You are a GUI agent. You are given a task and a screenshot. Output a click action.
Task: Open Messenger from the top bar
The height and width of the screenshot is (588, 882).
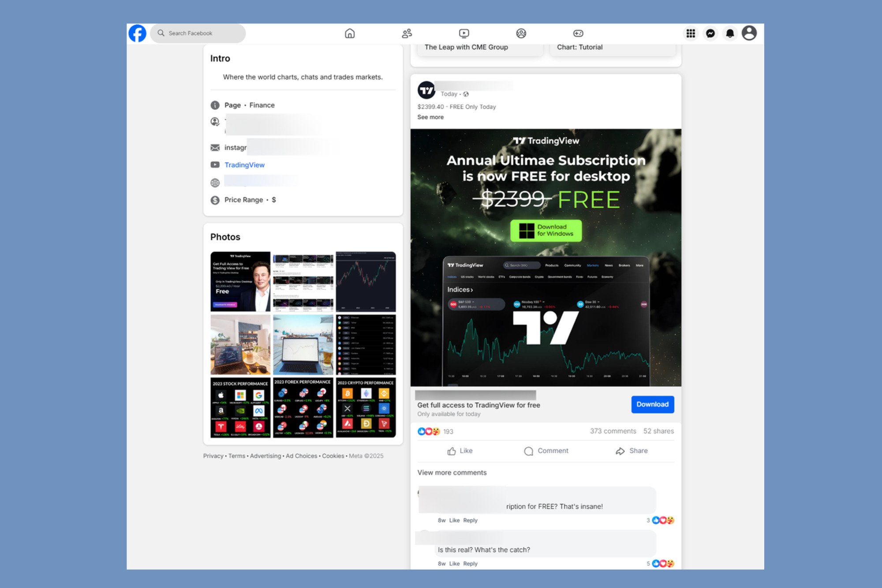710,33
